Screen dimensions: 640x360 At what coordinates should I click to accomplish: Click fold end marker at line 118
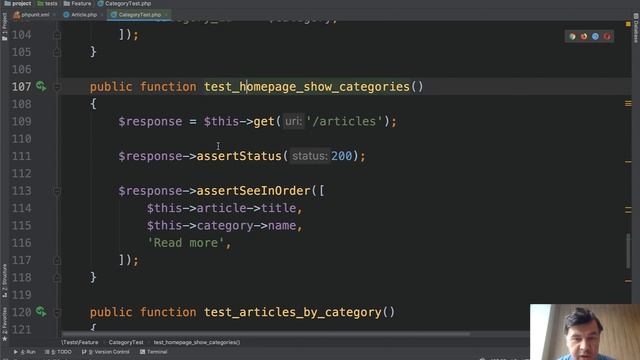(57, 278)
